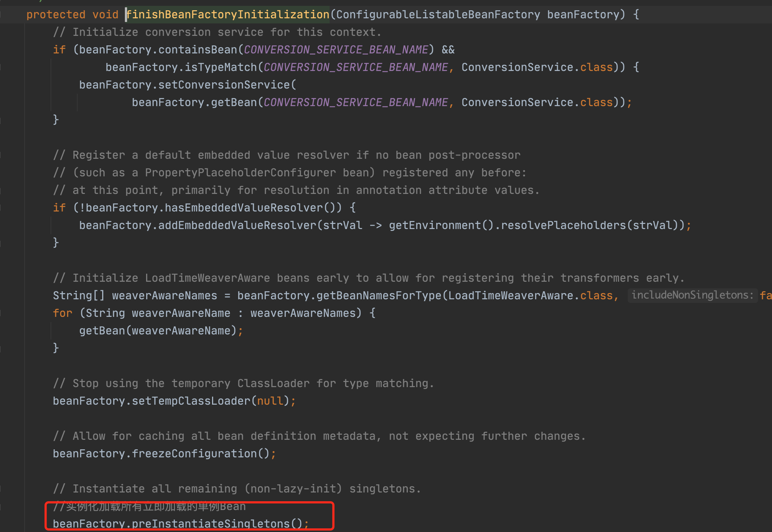The width and height of the screenshot is (772, 532).
Task: Click the setTempClassLoader method call
Action: click(191, 401)
